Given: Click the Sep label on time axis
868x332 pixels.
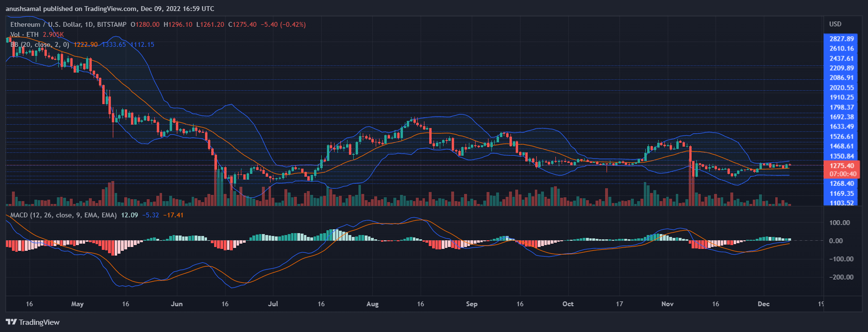Looking at the screenshot, I should tap(471, 304).
